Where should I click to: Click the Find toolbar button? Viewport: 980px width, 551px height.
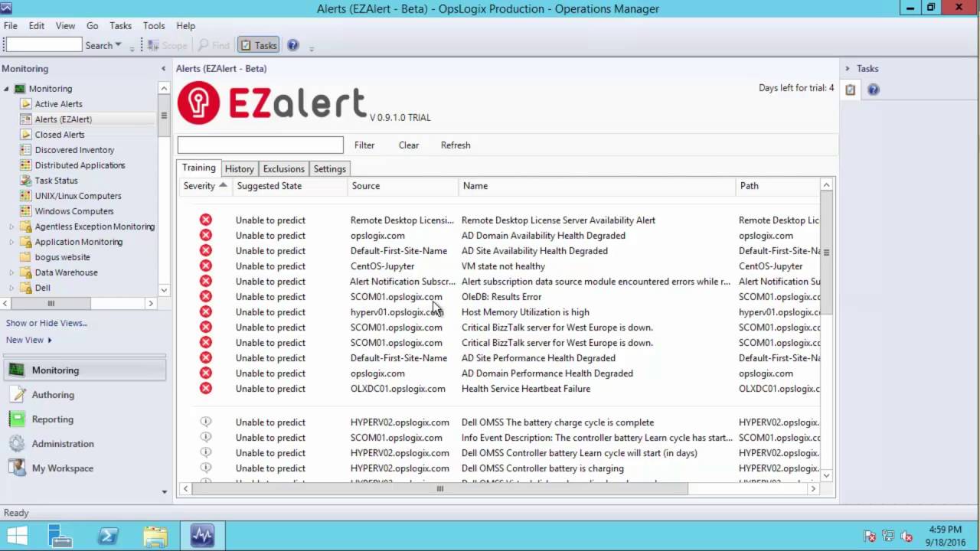pyautogui.click(x=214, y=45)
